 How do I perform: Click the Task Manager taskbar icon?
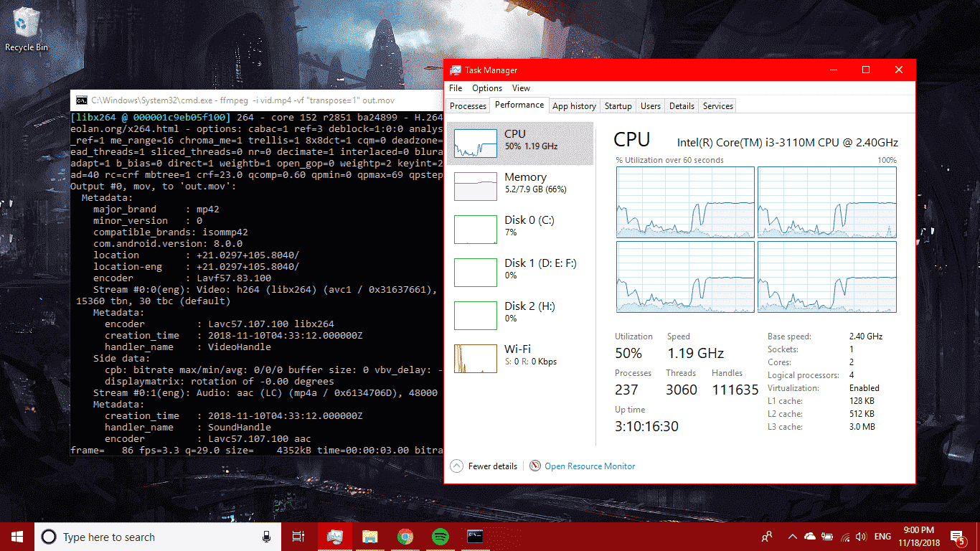[x=334, y=537]
